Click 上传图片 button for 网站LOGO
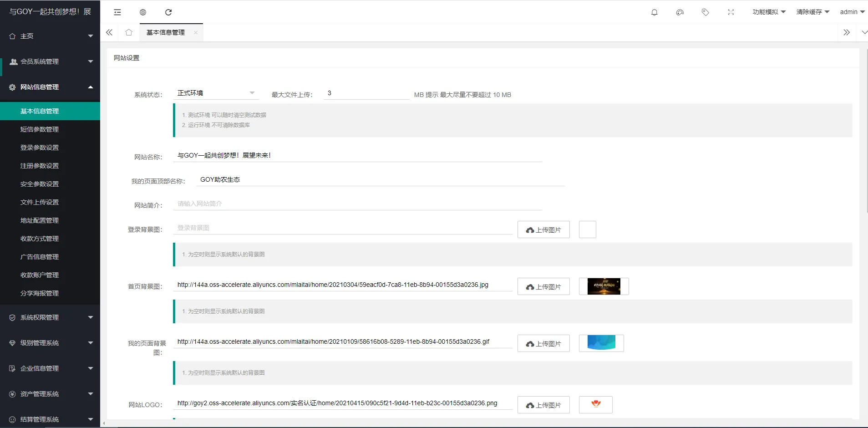Viewport: 868px width, 428px height. click(543, 405)
